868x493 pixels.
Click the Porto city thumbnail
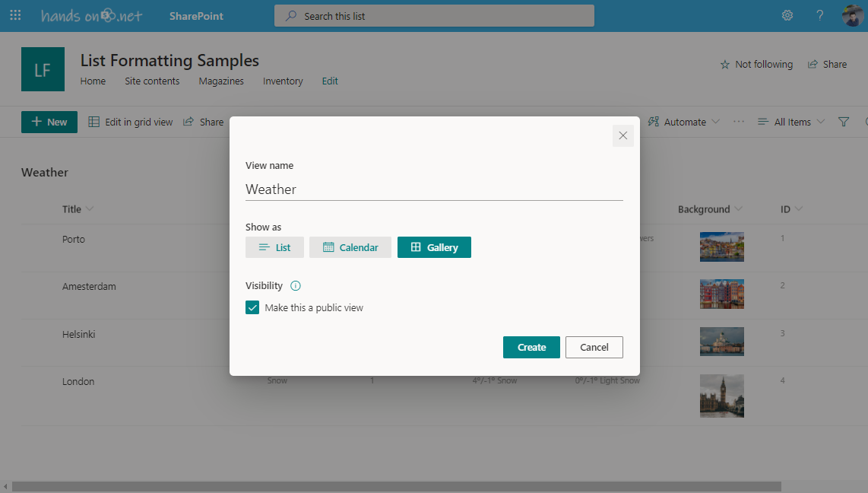722,247
